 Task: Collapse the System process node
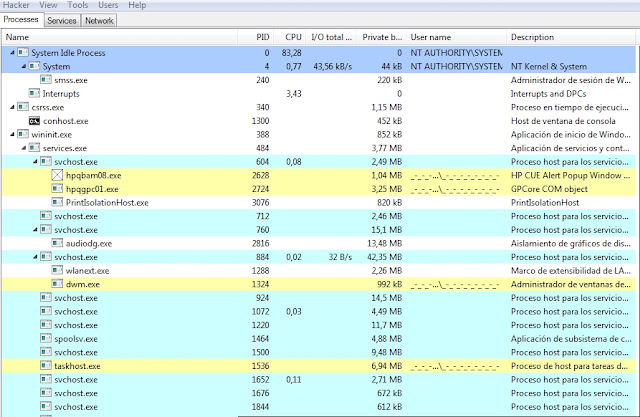click(24, 66)
